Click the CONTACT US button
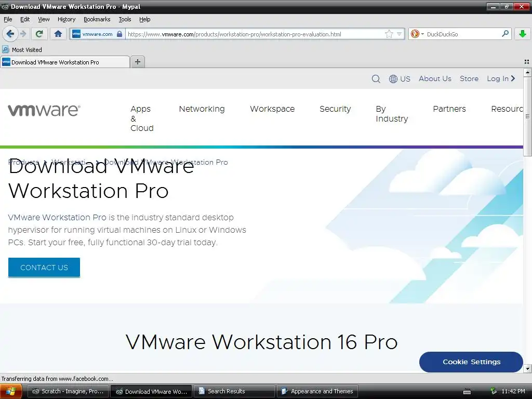Screen dimensions: 532x399 click(44, 268)
